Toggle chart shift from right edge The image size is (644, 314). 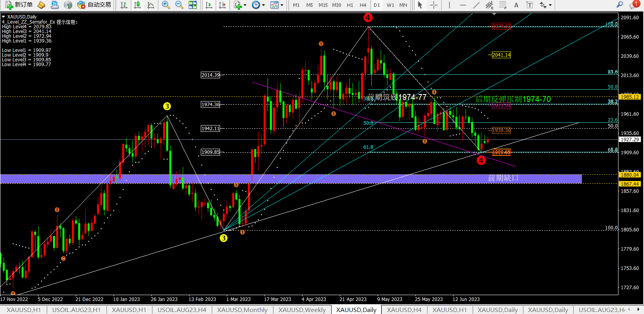pos(222,5)
